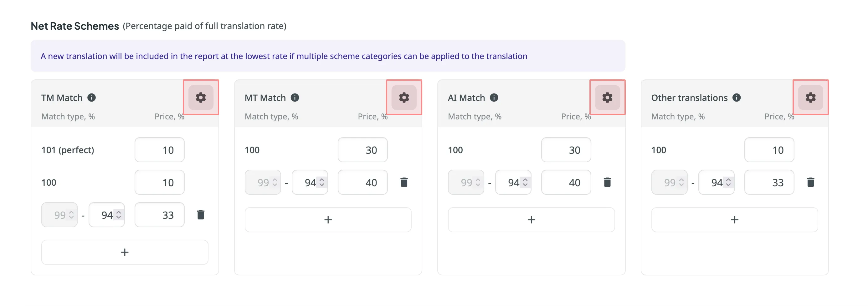Click the info icon next to TM Match

[x=91, y=98]
